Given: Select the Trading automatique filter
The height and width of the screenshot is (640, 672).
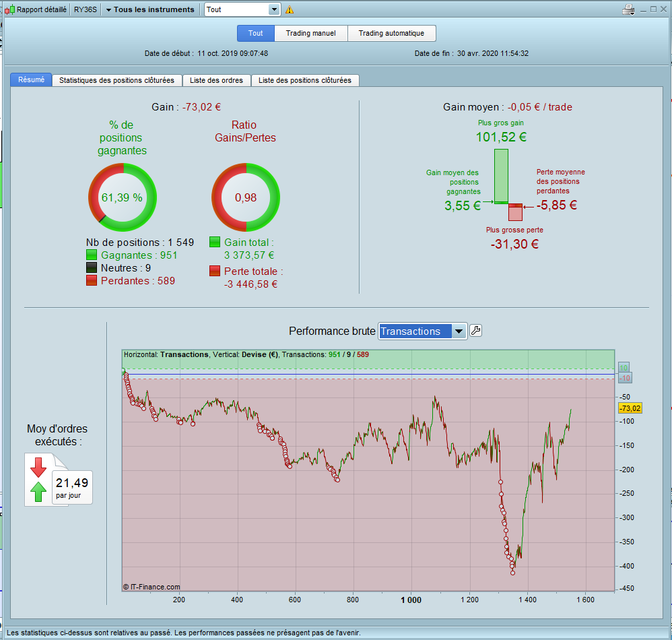Looking at the screenshot, I should (391, 33).
